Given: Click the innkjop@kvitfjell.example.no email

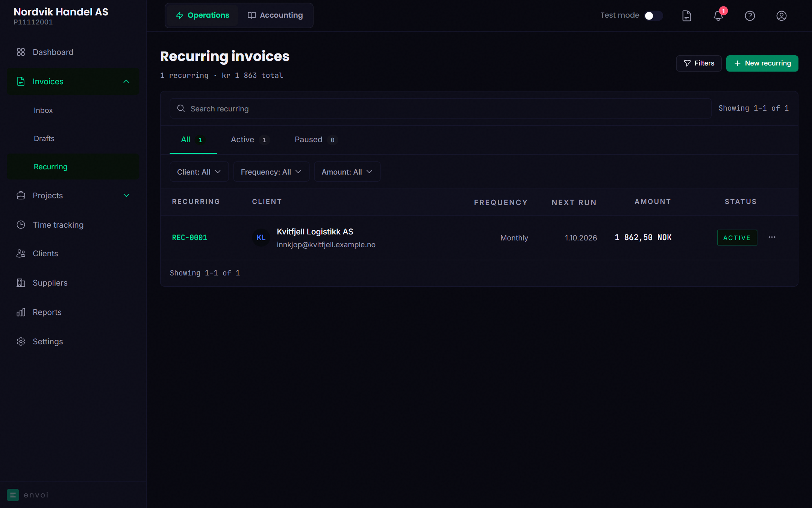Looking at the screenshot, I should point(326,245).
